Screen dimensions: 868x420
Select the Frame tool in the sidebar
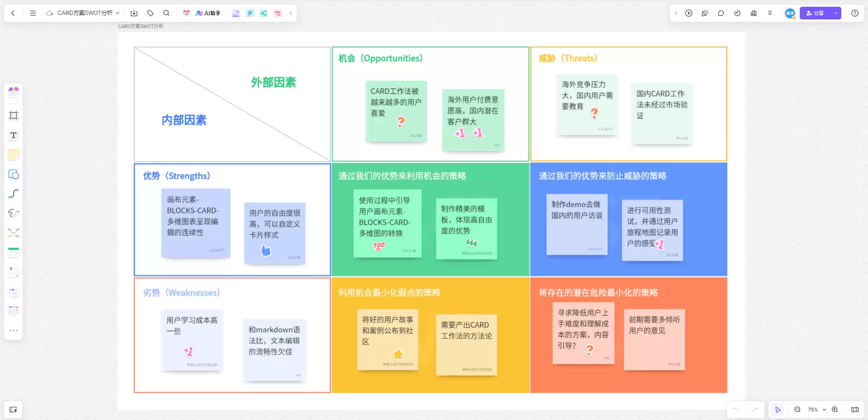click(14, 115)
